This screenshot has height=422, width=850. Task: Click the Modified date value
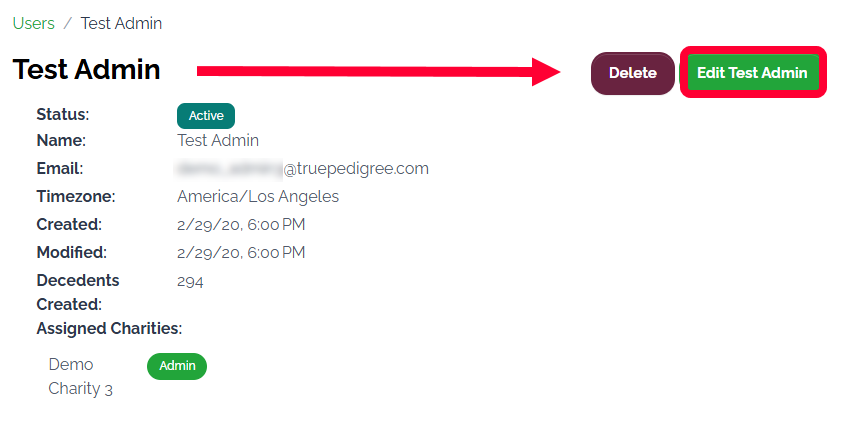[x=241, y=253]
